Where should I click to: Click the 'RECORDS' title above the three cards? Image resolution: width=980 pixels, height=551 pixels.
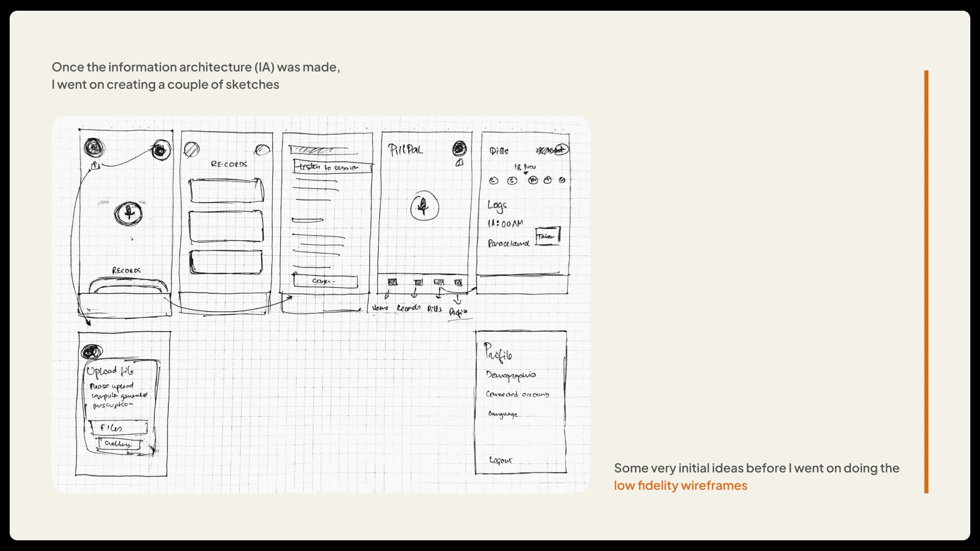pyautogui.click(x=229, y=164)
